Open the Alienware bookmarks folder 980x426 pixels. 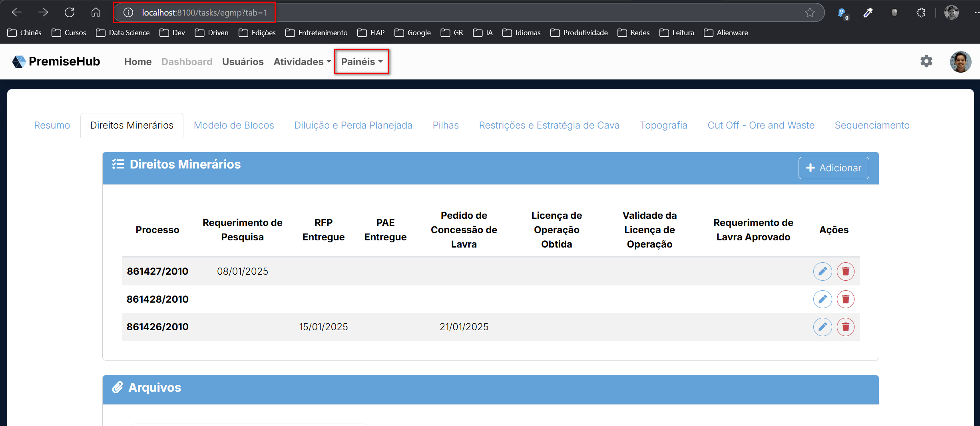(x=725, y=33)
